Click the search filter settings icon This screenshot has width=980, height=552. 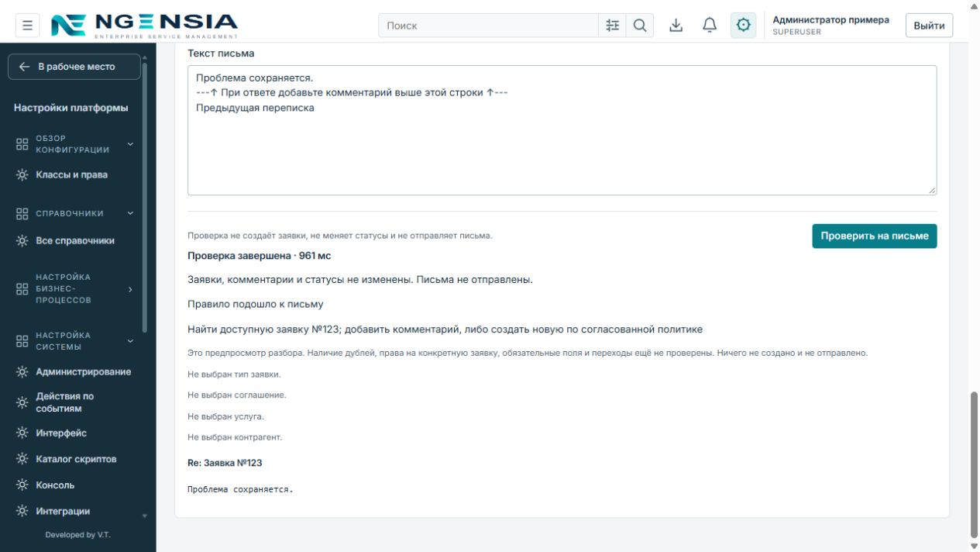click(612, 26)
